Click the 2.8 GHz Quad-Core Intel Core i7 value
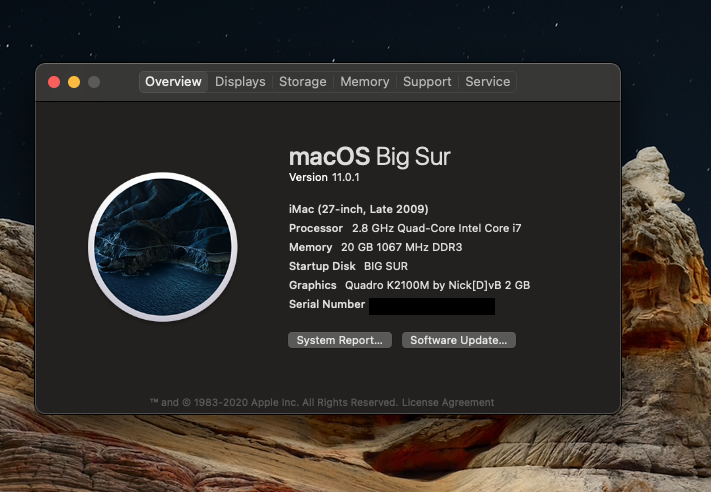Screen dimensions: 711x492 point(437,228)
